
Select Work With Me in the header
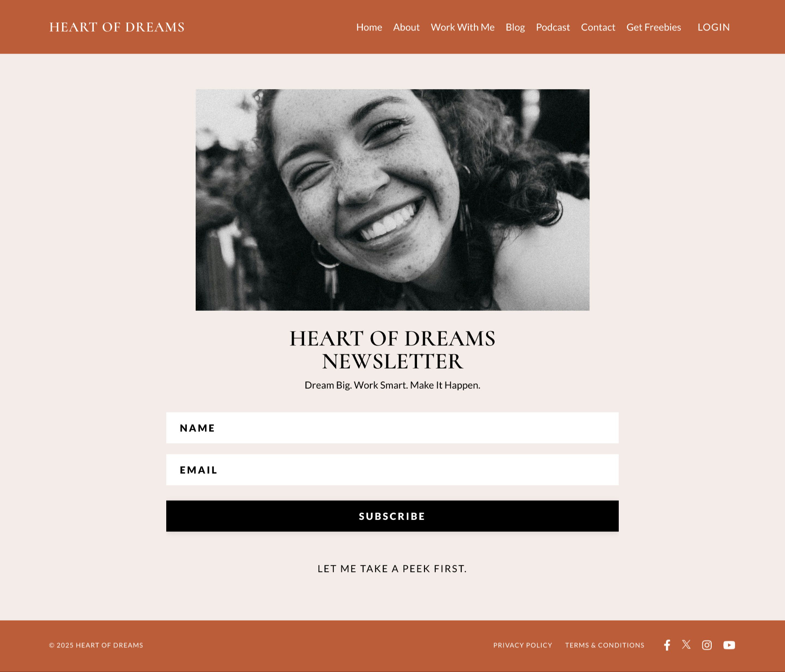(462, 27)
